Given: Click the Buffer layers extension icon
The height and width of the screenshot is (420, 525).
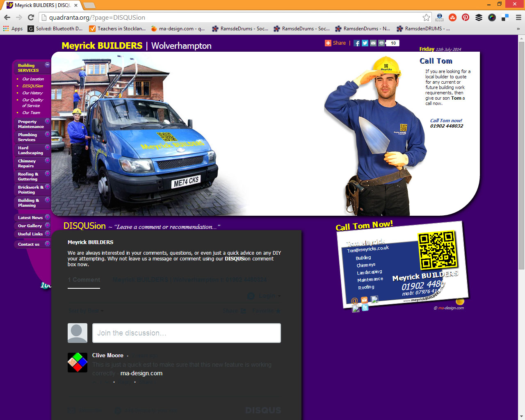Looking at the screenshot, I should click(x=479, y=17).
